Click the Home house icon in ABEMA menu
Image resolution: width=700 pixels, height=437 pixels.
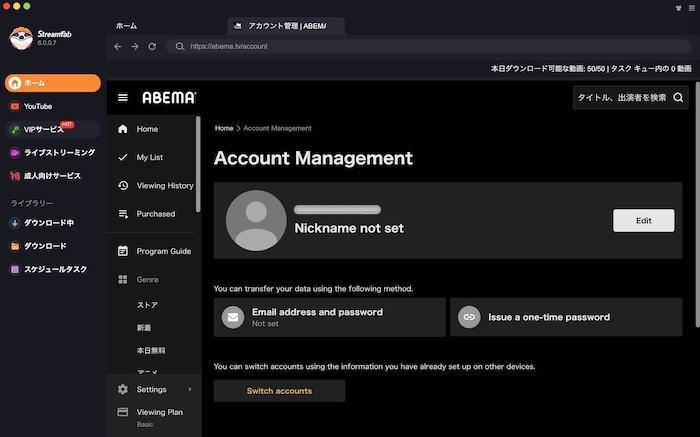click(x=123, y=129)
